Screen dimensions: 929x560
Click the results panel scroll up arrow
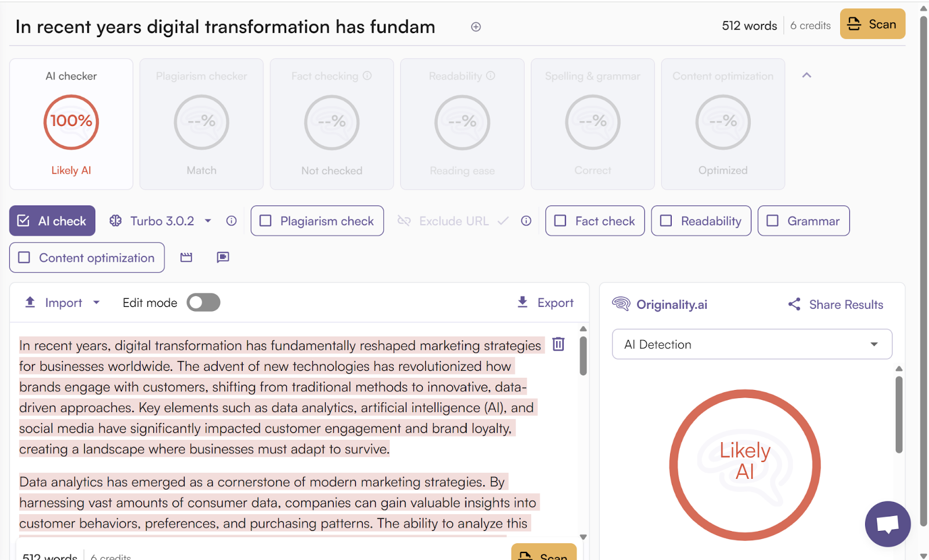click(899, 368)
